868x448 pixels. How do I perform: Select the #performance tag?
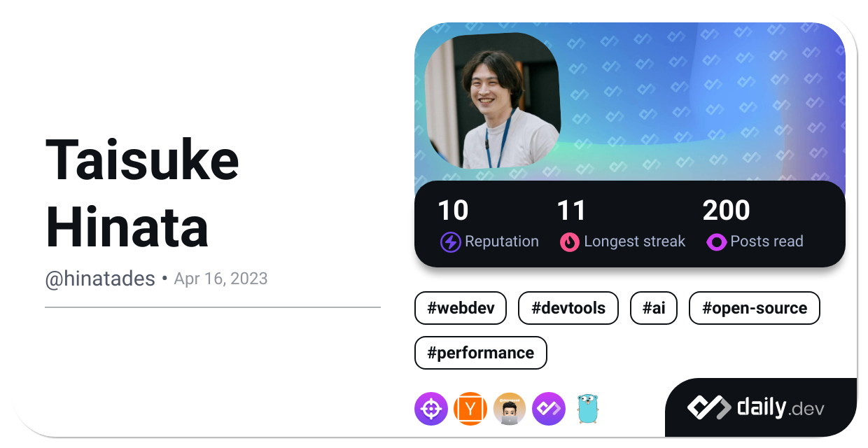pos(480,353)
